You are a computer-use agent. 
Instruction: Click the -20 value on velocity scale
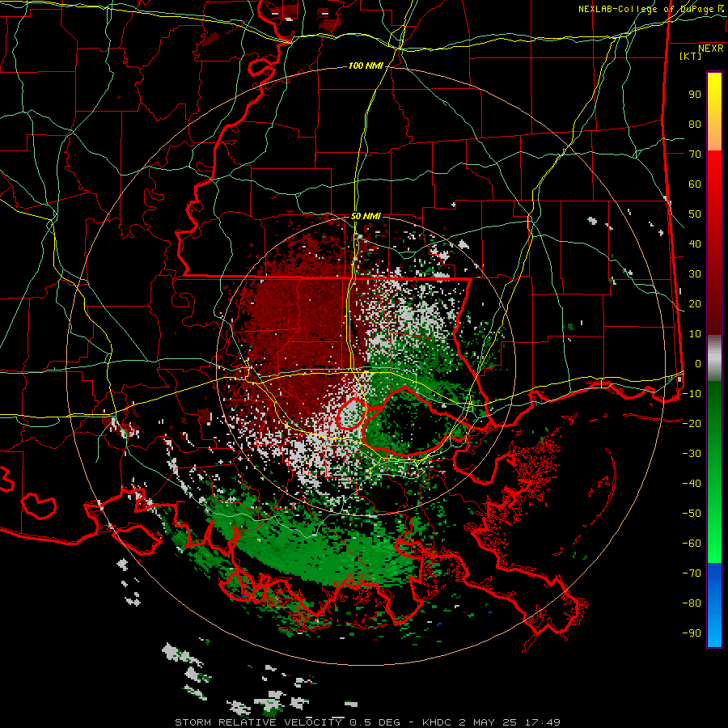692,424
